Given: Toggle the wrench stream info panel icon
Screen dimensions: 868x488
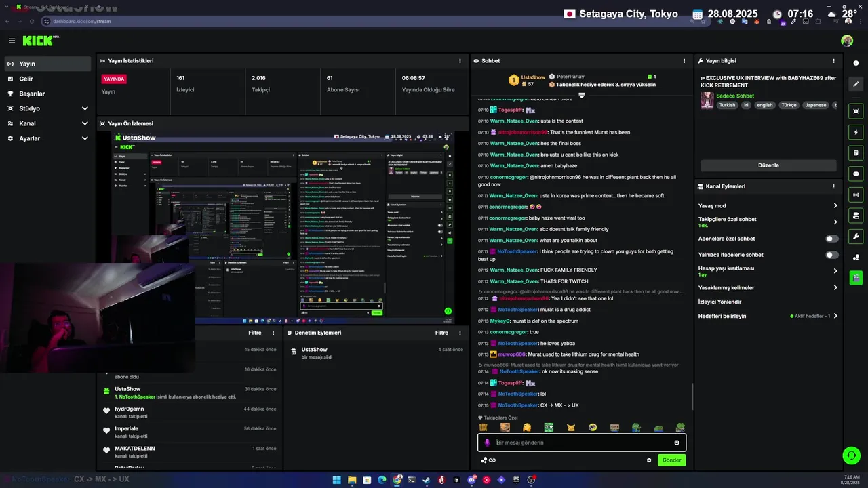Looking at the screenshot, I should (x=856, y=237).
